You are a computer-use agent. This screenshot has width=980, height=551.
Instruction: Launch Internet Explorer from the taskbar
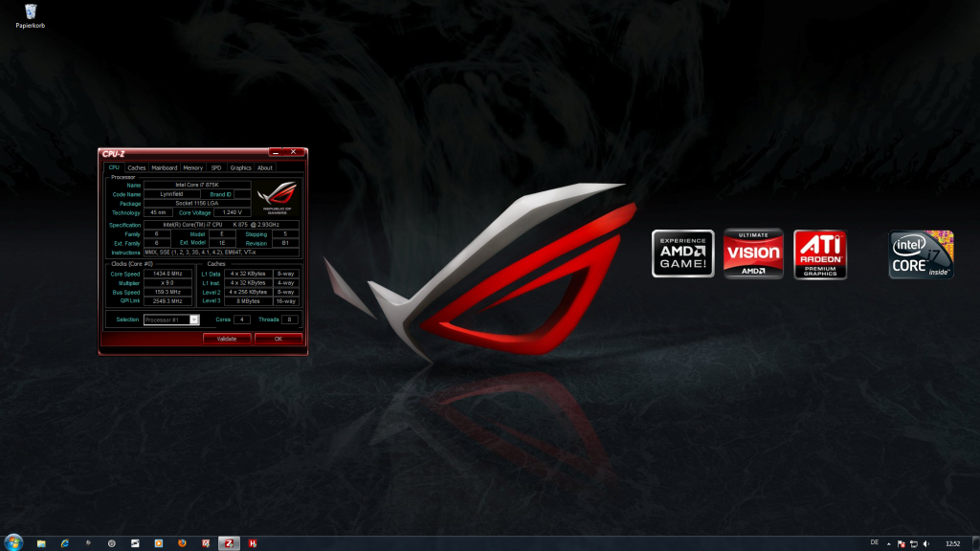[64, 540]
